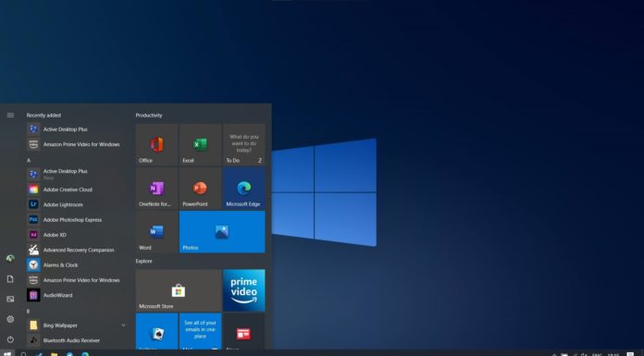Image resolution: width=644 pixels, height=356 pixels.
Task: Open the OneNote tile
Action: [156, 189]
